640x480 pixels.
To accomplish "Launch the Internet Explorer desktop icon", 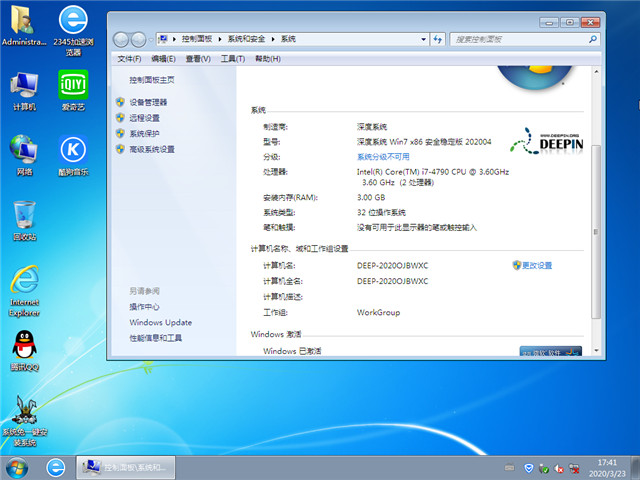I will point(24,291).
